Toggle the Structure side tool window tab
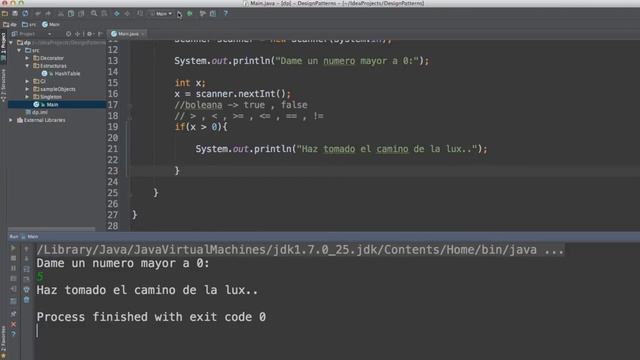This screenshot has width=640, height=360. (3, 85)
